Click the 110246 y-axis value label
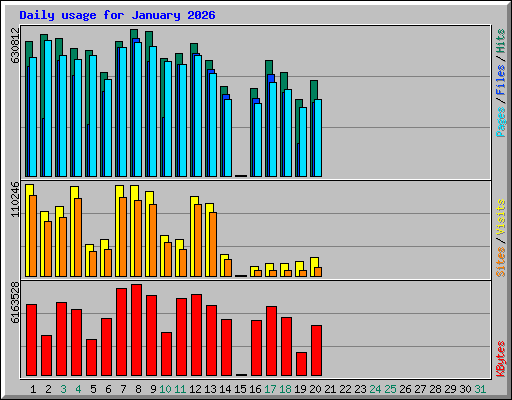 tap(15, 199)
